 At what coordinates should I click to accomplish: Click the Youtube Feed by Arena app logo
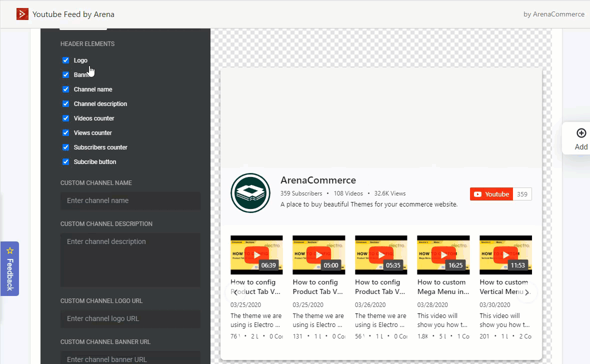[x=22, y=14]
